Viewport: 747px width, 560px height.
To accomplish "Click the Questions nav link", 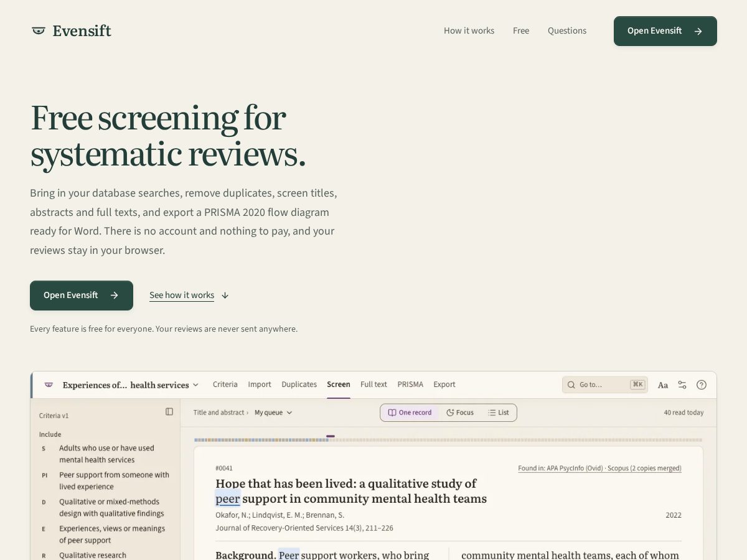I will (x=567, y=31).
